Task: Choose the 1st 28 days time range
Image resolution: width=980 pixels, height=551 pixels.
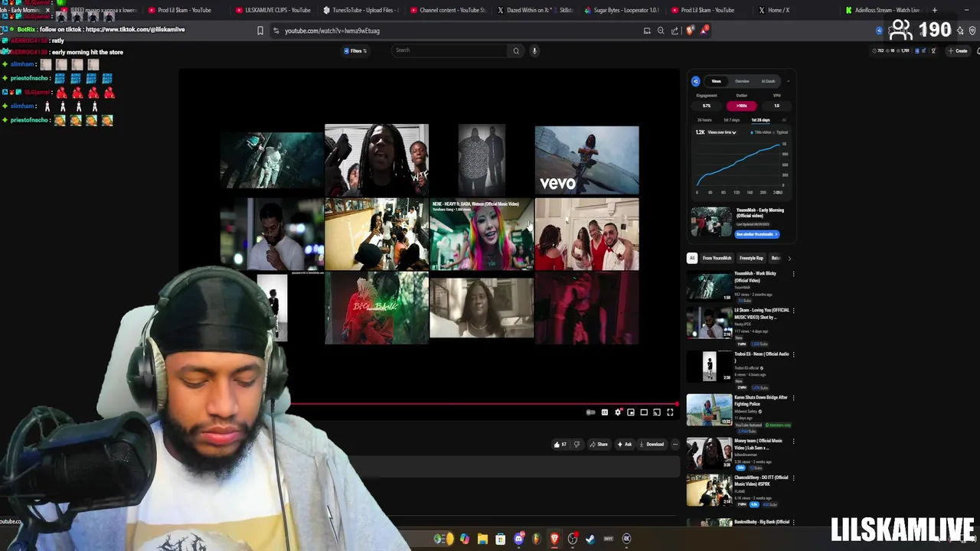Action: pyautogui.click(x=760, y=120)
